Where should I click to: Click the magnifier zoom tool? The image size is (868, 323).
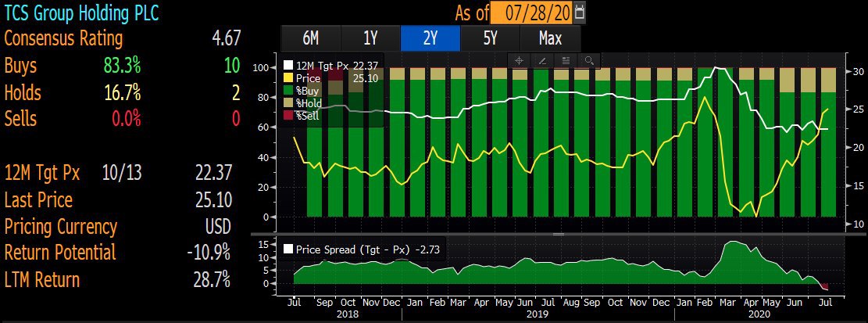589,61
